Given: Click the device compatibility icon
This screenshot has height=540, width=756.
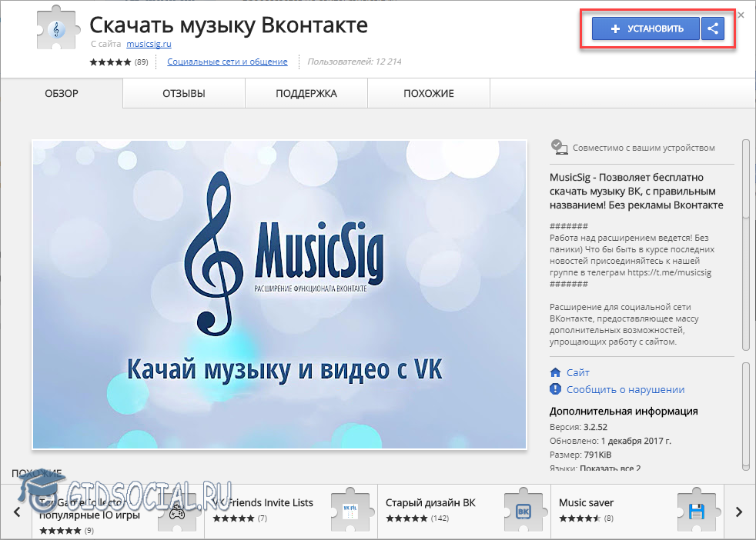Looking at the screenshot, I should click(x=559, y=148).
